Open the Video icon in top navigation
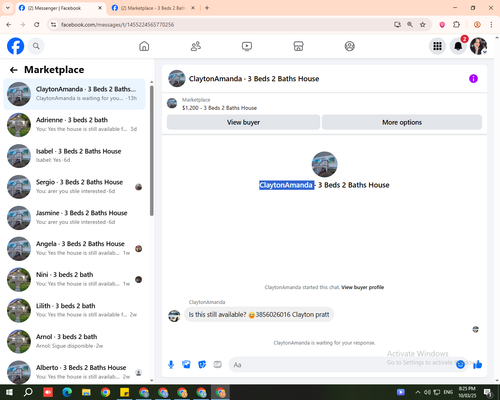 (x=247, y=46)
